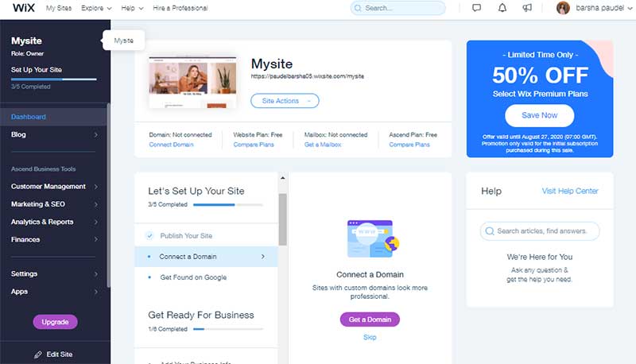Click the magnifier icon in Help search

490,231
